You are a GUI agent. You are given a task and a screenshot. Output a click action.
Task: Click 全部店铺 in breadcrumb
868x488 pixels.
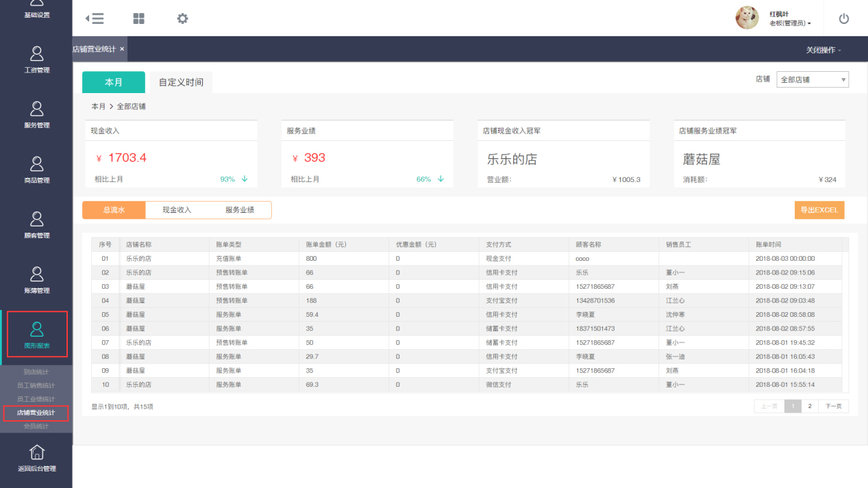[x=131, y=107]
